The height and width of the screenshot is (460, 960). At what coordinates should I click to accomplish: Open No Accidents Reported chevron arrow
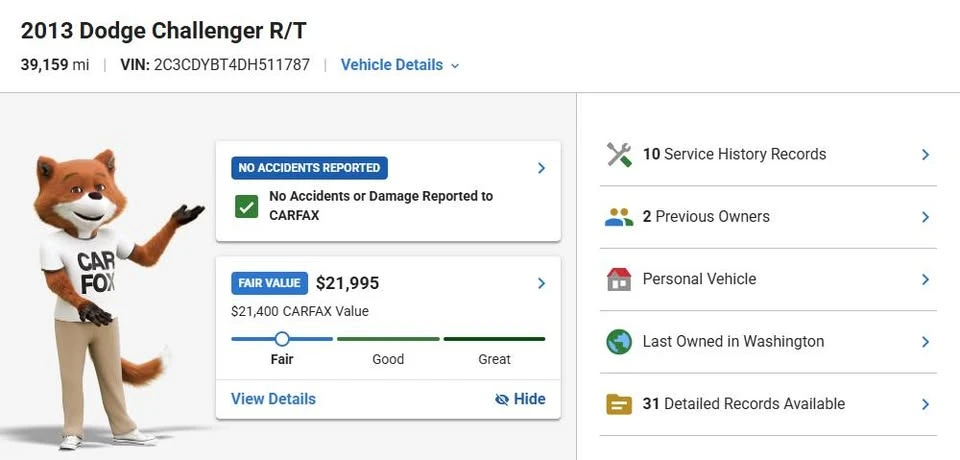pos(541,168)
